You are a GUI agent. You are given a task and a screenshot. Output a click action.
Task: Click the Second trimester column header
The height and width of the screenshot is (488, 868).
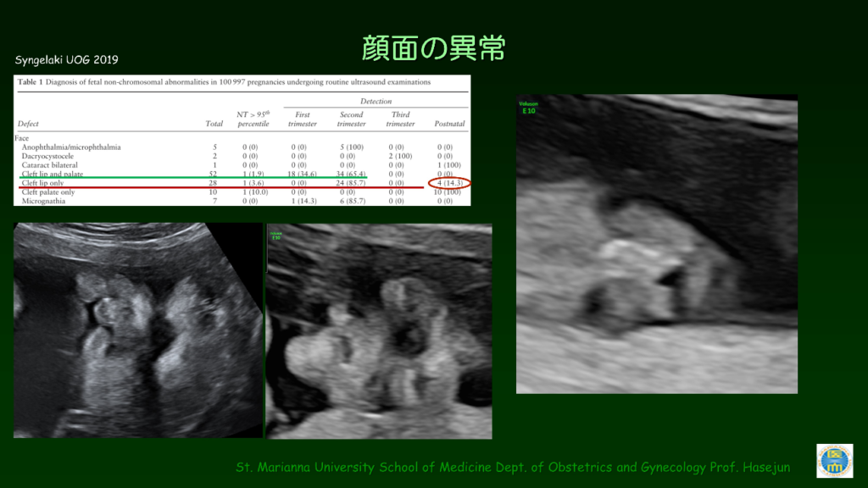point(351,119)
